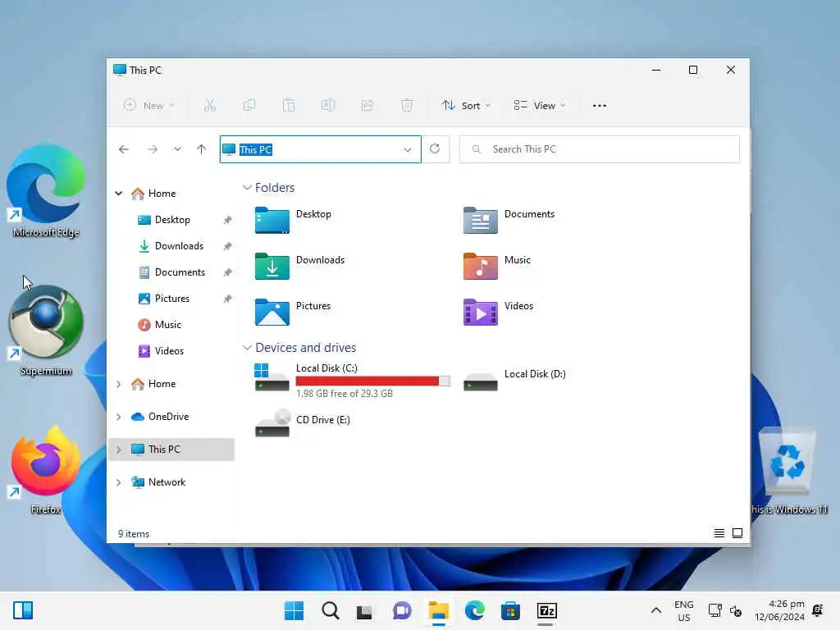Collapse the Folders group
840x630 pixels.
[247, 188]
